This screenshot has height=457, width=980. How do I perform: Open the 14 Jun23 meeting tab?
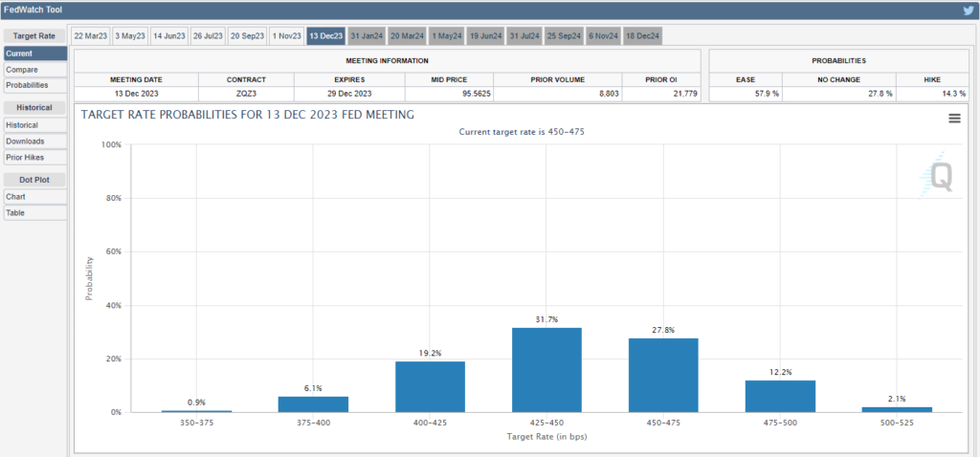click(169, 35)
